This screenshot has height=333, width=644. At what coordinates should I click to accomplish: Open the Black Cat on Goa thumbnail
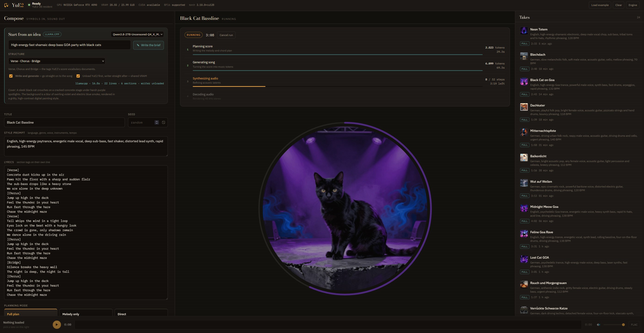click(x=524, y=82)
